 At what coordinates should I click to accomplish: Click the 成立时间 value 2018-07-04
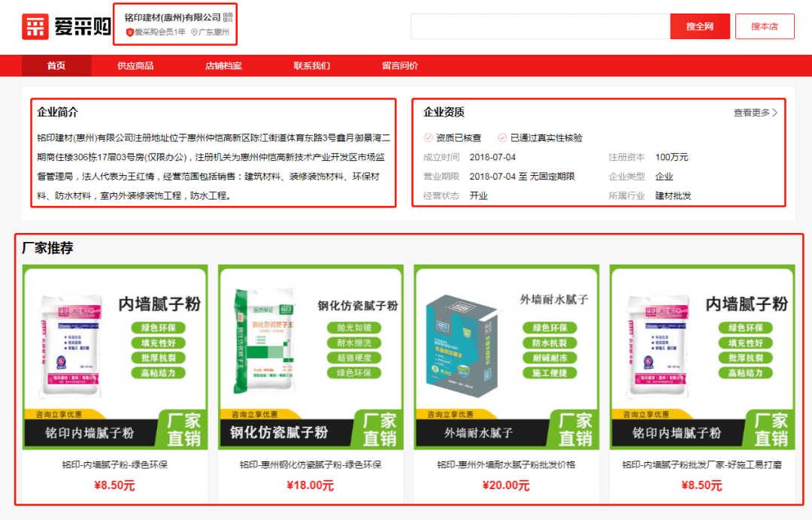click(x=492, y=157)
